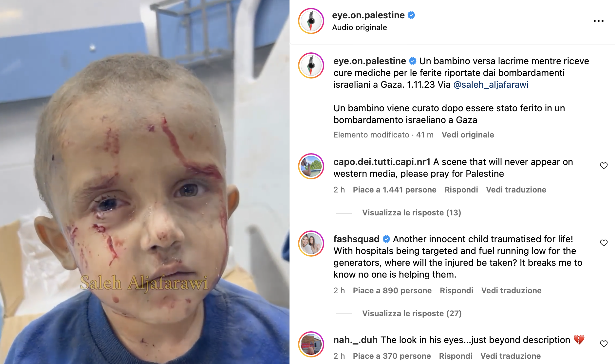Image resolution: width=615 pixels, height=364 pixels.
Task: Open eye.on.palestine avatar beside caption
Action: pos(311,65)
